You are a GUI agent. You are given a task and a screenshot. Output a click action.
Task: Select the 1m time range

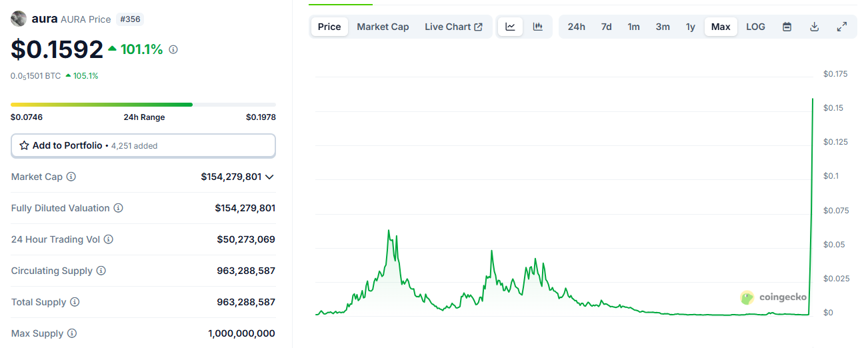[x=633, y=27]
